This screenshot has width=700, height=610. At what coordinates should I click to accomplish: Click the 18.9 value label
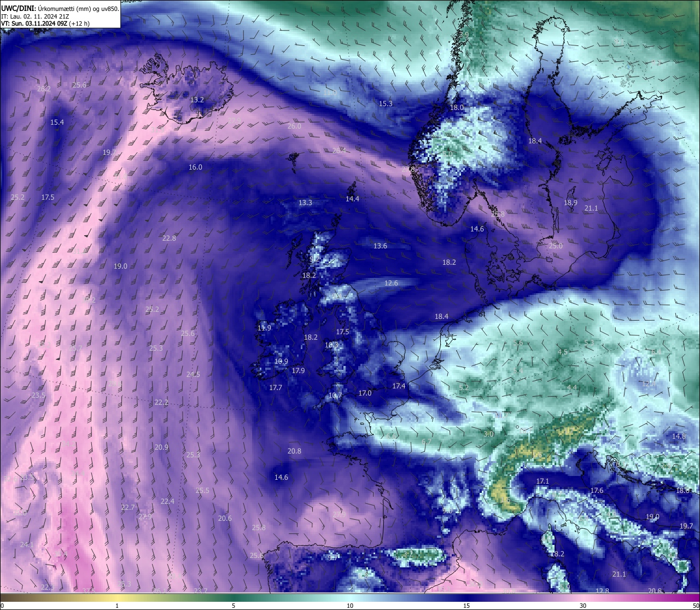(570, 203)
